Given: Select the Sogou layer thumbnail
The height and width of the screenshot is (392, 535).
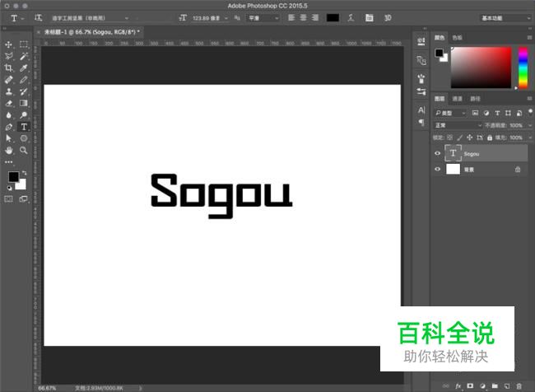Looking at the screenshot, I should pyautogui.click(x=453, y=153).
